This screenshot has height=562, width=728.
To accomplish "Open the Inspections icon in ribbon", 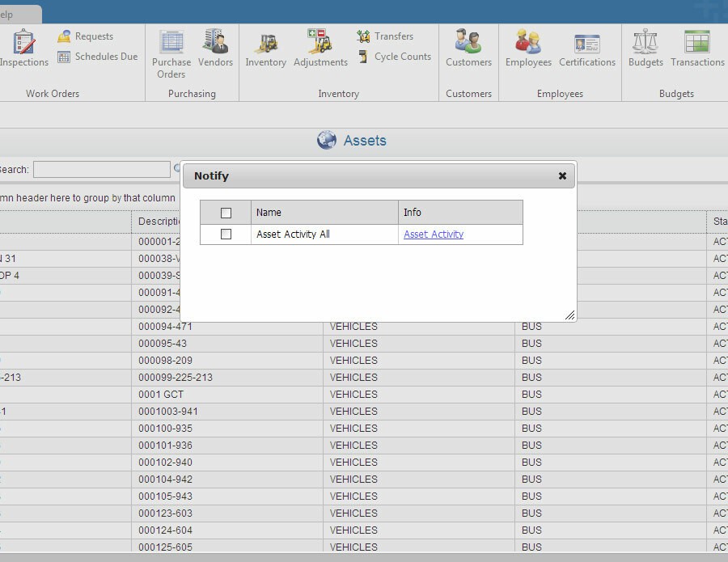I will tap(23, 44).
